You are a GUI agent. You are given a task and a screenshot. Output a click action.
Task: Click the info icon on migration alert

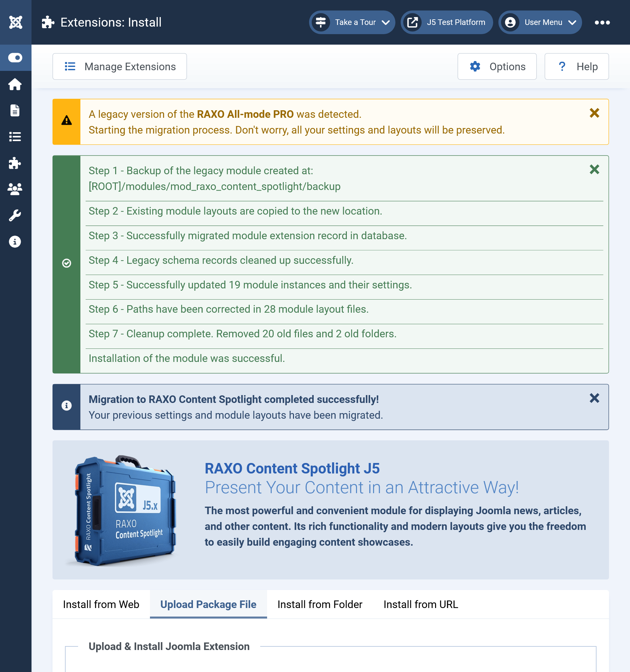click(67, 406)
